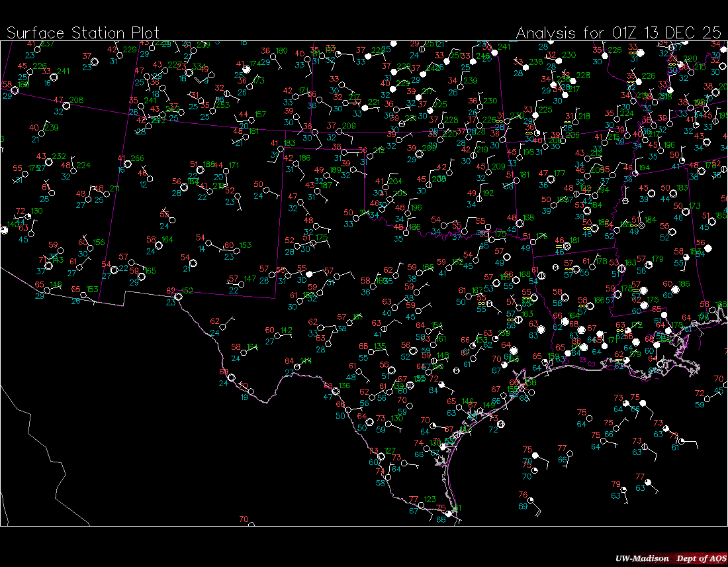728x567 pixels.
Task: Select border station circle with 62 and pressure 152
Action: 178,296
